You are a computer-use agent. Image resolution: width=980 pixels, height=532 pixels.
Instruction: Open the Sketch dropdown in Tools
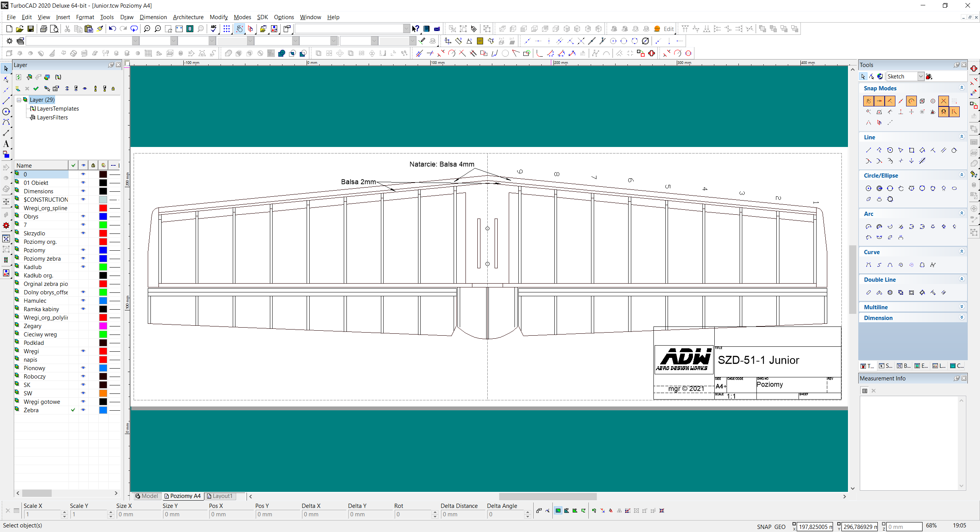tap(921, 77)
